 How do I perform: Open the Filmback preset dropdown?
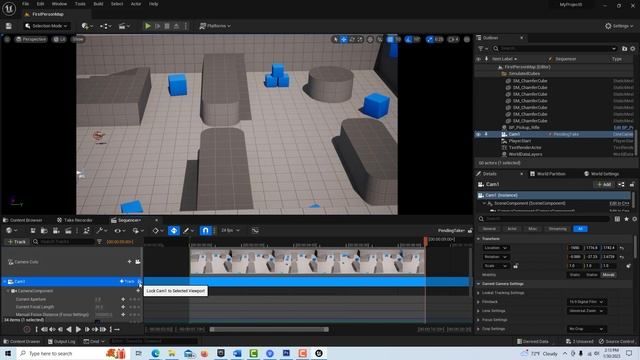click(587, 302)
